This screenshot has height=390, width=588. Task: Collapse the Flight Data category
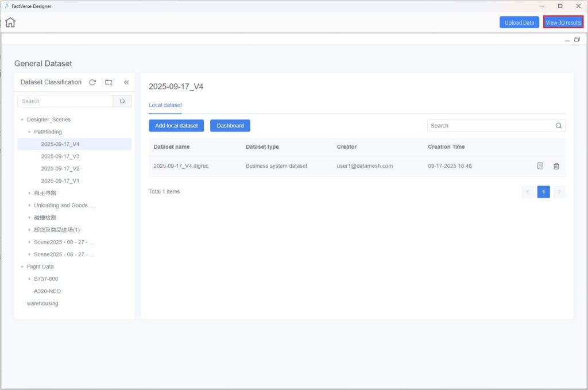tap(22, 267)
